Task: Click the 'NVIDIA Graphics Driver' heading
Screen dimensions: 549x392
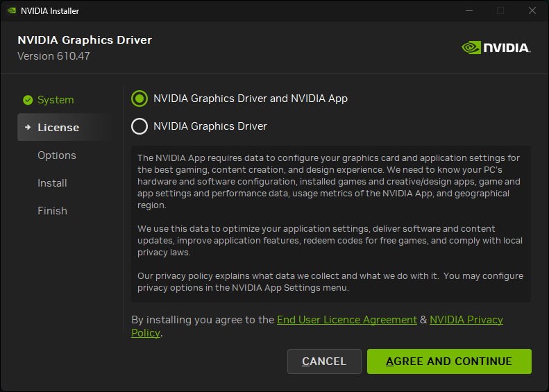Action: pos(85,40)
